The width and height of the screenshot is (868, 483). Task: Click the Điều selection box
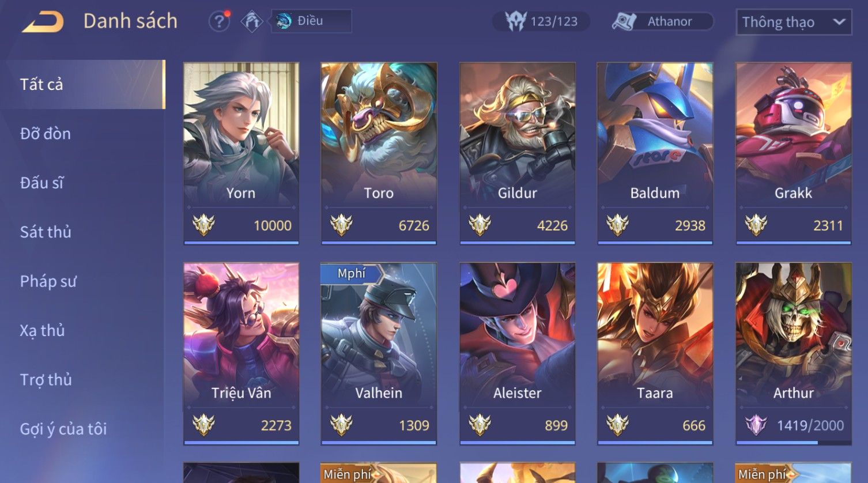point(311,21)
